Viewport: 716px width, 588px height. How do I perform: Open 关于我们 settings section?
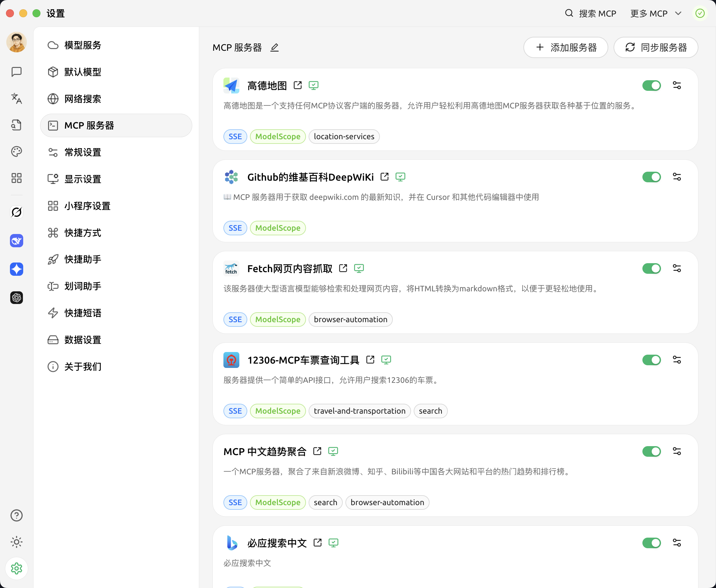point(116,366)
